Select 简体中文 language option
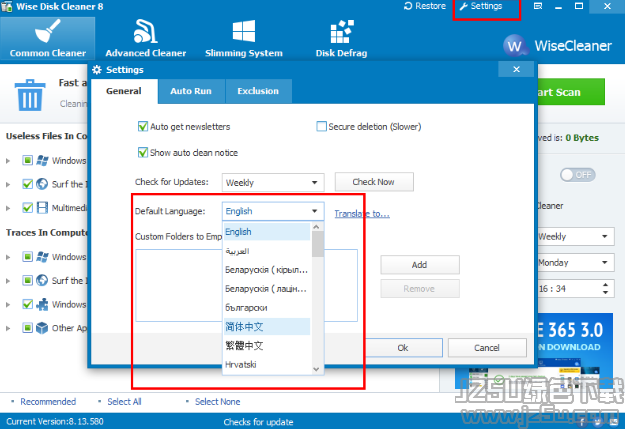Screen dimensions: 625x429 click(x=267, y=327)
